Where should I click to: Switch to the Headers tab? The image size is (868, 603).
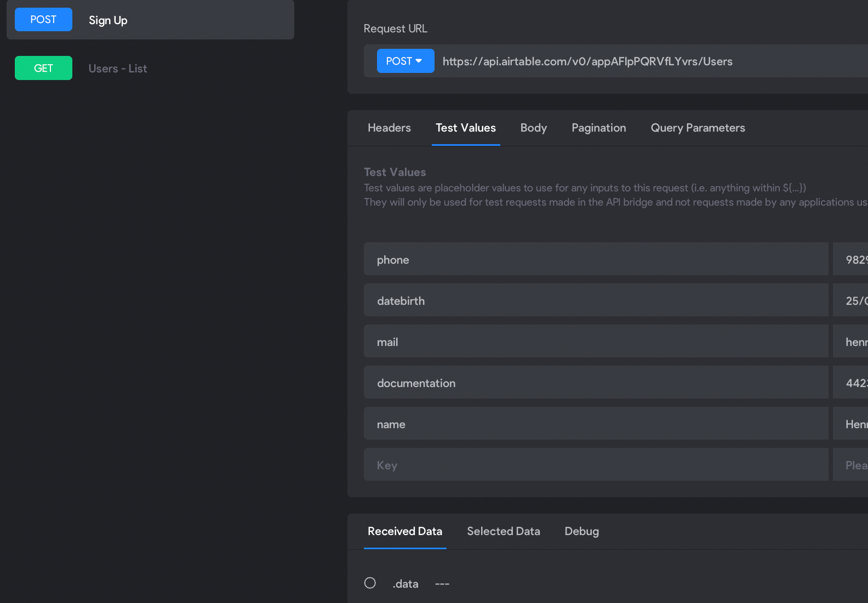tap(389, 128)
